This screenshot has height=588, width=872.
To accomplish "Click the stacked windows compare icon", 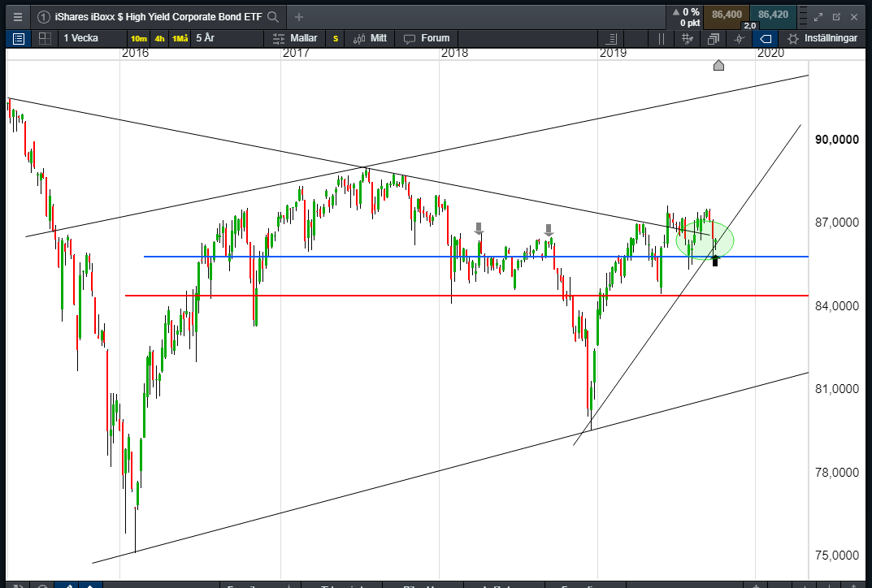I will [713, 39].
